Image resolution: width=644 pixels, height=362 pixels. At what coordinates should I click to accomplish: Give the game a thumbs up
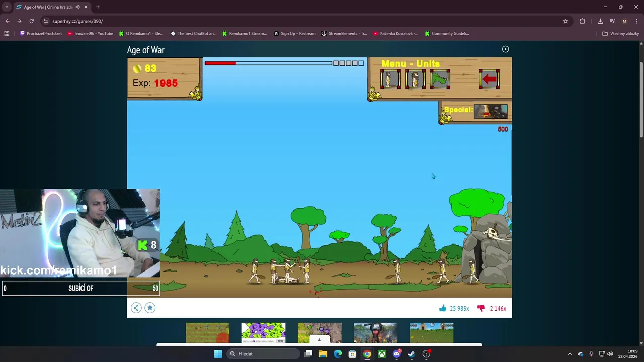pyautogui.click(x=443, y=308)
